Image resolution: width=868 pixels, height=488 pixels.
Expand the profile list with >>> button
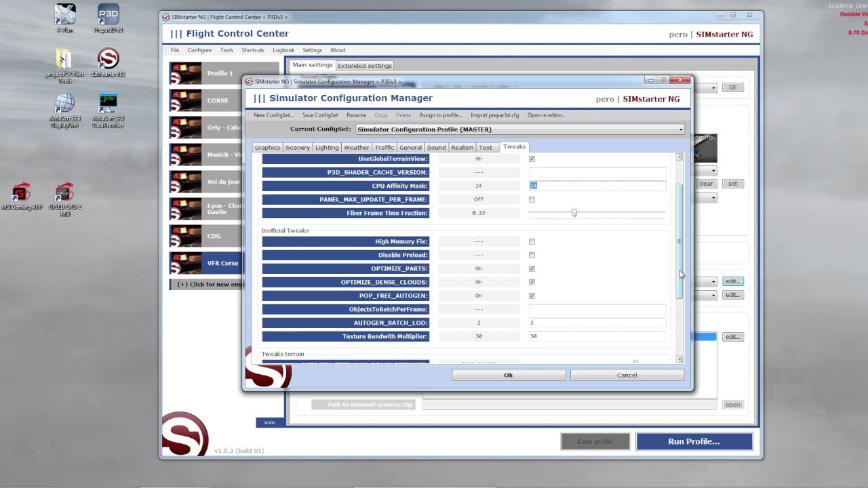point(269,422)
